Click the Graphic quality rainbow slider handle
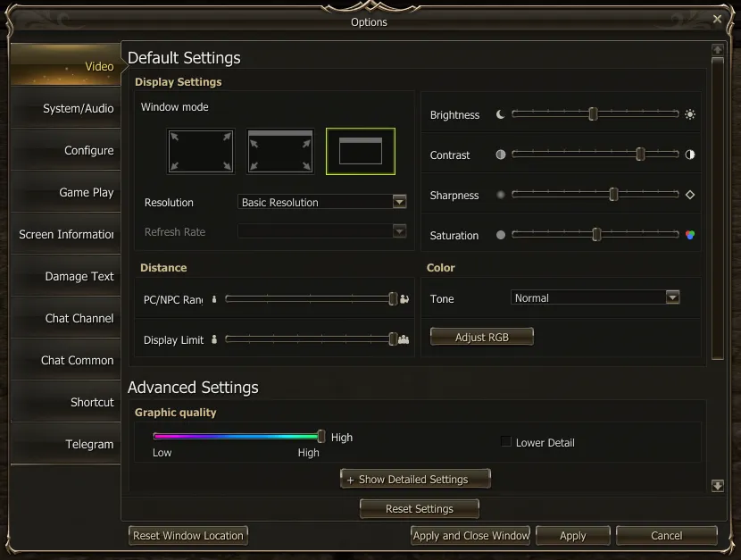 tap(321, 436)
